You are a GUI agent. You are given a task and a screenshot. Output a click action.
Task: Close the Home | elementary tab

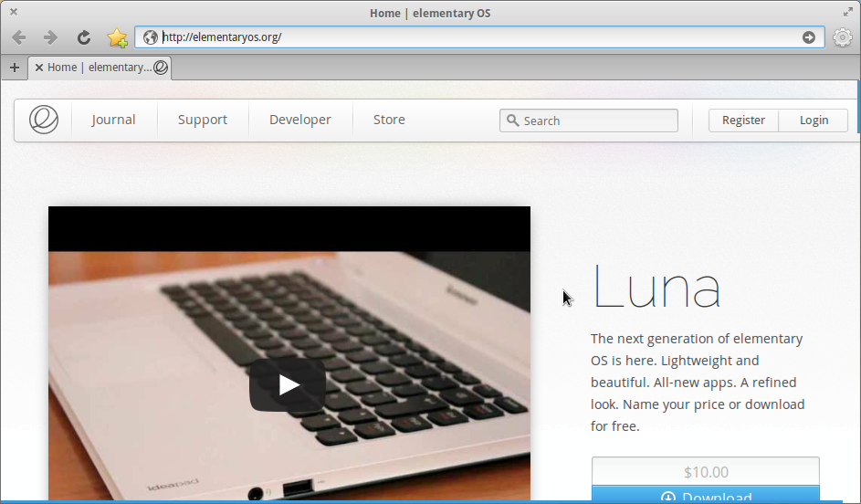pos(39,68)
